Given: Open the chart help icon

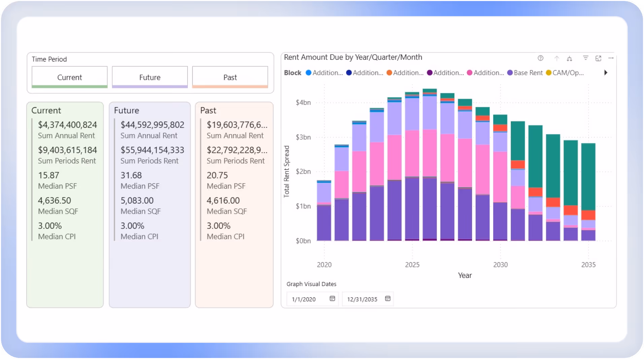Looking at the screenshot, I should [x=541, y=58].
